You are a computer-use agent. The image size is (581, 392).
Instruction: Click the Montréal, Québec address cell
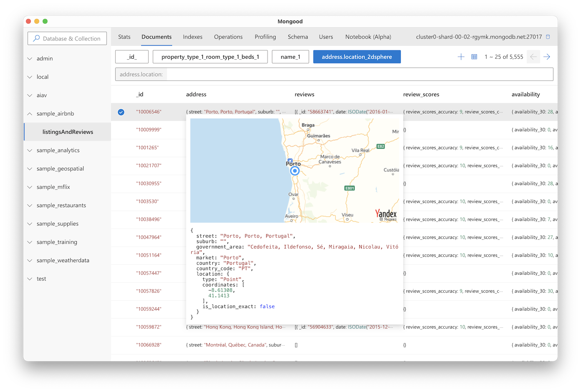coord(236,345)
